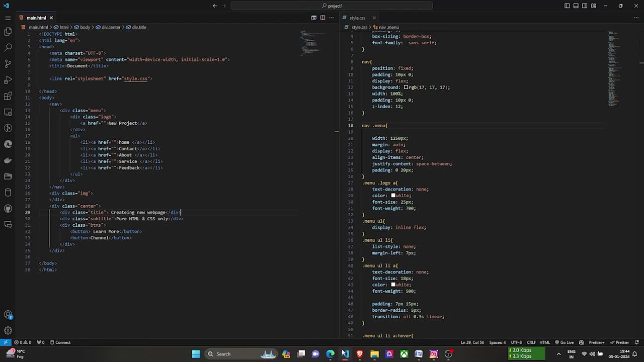
Task: Toggle the Secondary Side Bar layout icon
Action: [x=585, y=6]
